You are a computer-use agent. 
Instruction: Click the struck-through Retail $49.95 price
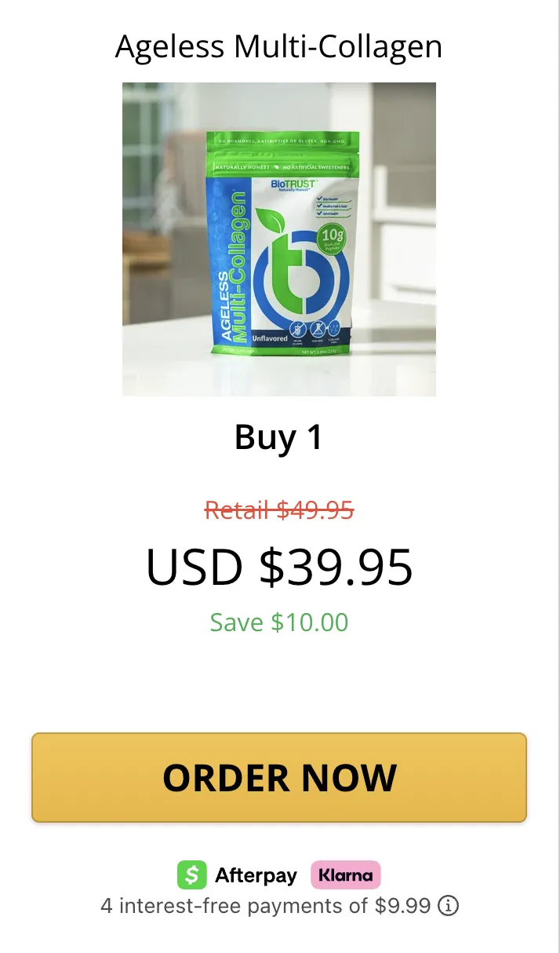279,510
